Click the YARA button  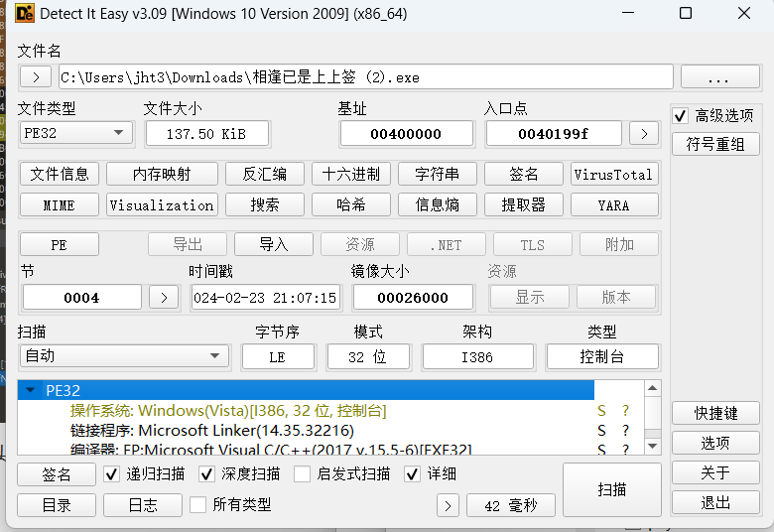click(x=614, y=205)
